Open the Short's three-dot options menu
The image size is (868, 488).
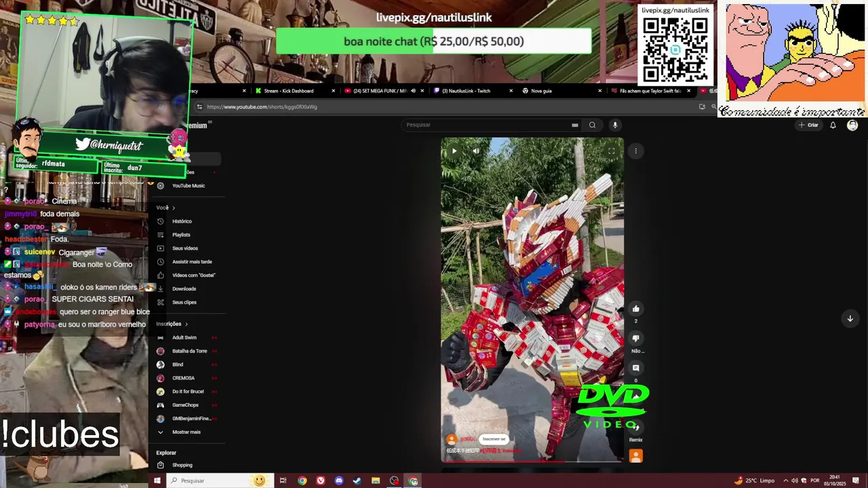(x=635, y=151)
